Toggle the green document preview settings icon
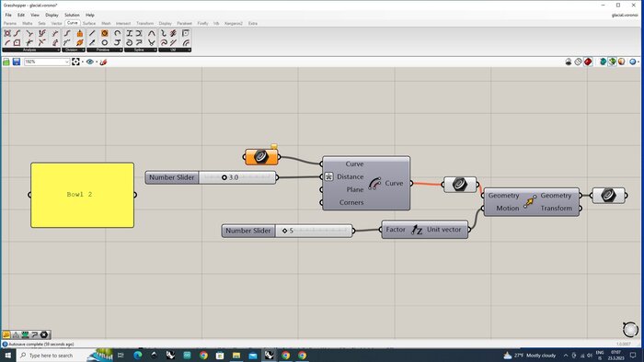Screen dimensions: 644x362 coord(613,62)
